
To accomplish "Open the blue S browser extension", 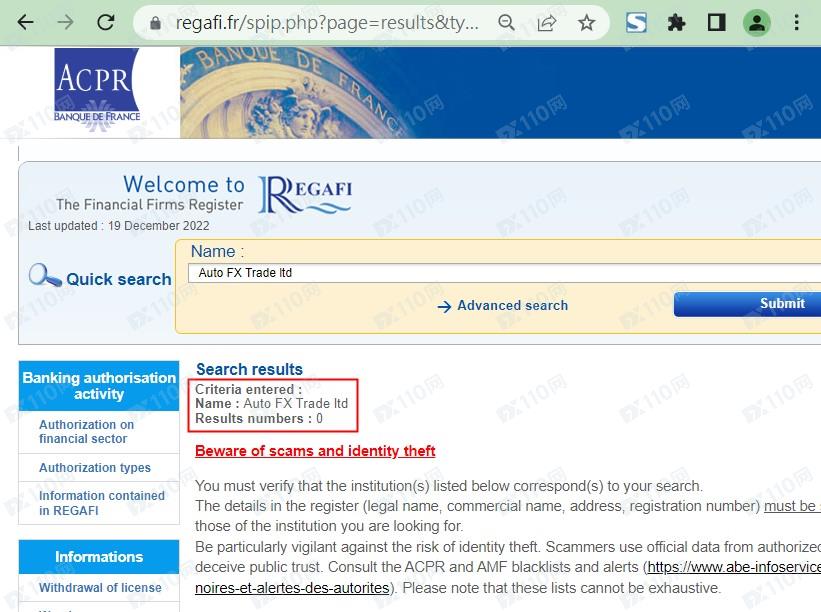I will pyautogui.click(x=636, y=22).
